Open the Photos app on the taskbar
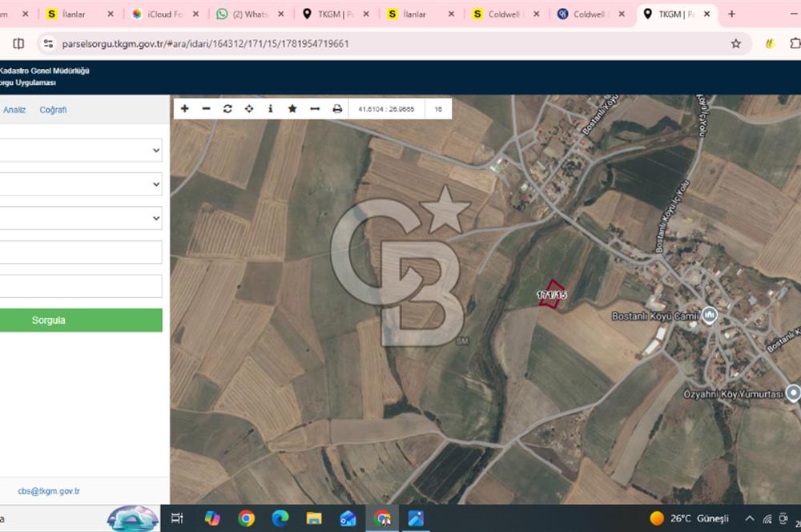This screenshot has width=801, height=532. pos(416,518)
